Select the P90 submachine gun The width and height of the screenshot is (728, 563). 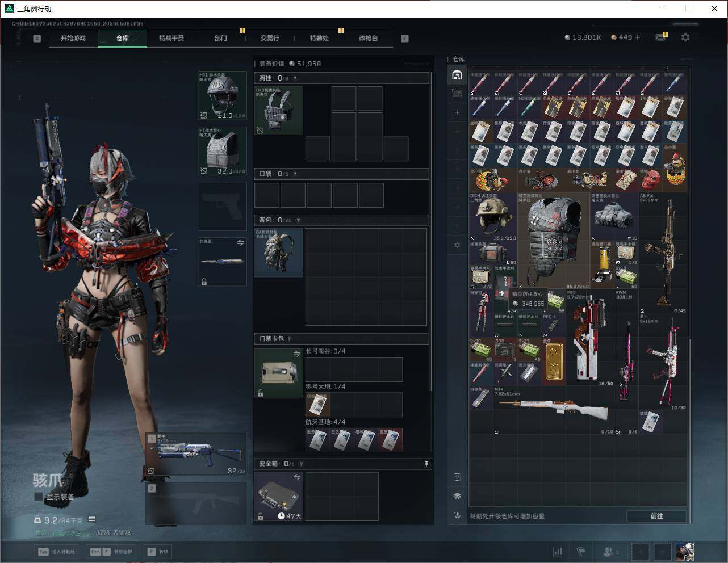(x=590, y=338)
